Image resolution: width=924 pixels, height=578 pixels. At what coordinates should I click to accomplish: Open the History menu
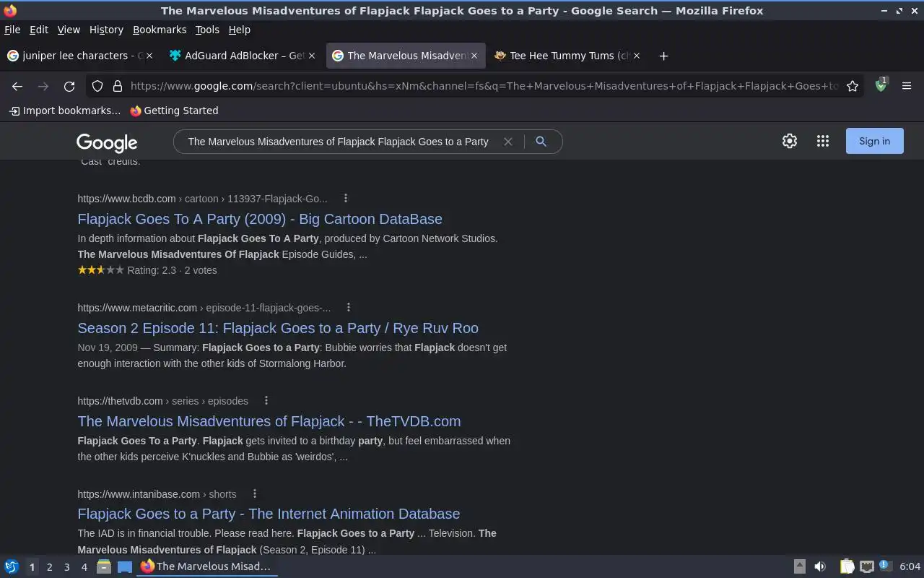[x=106, y=30]
